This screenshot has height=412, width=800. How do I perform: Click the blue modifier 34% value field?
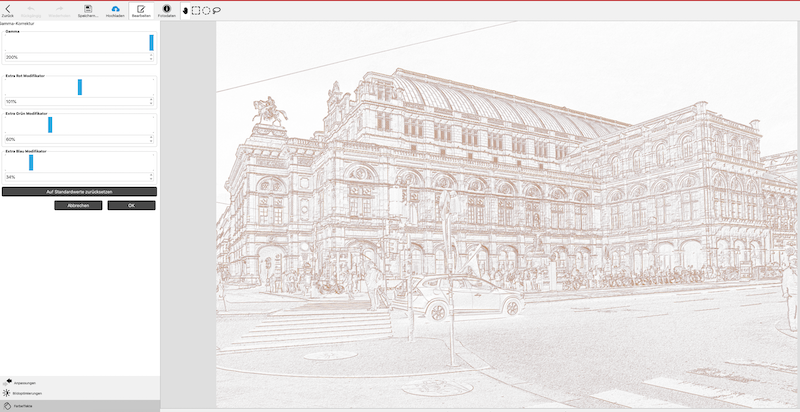77,177
